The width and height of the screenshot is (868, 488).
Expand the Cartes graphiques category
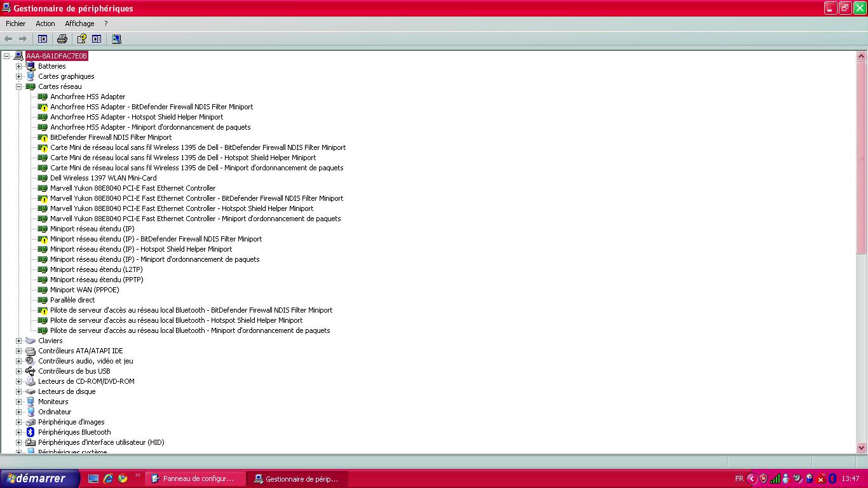click(x=18, y=76)
